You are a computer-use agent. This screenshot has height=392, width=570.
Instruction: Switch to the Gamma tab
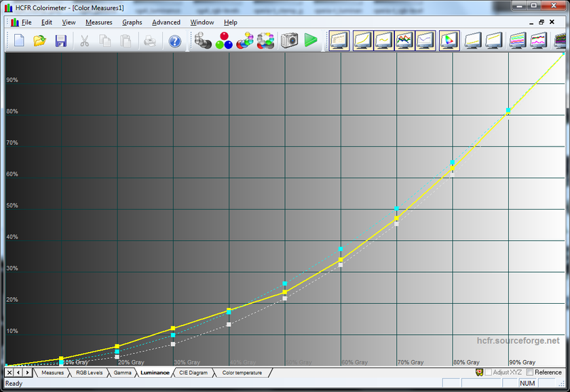coord(122,372)
